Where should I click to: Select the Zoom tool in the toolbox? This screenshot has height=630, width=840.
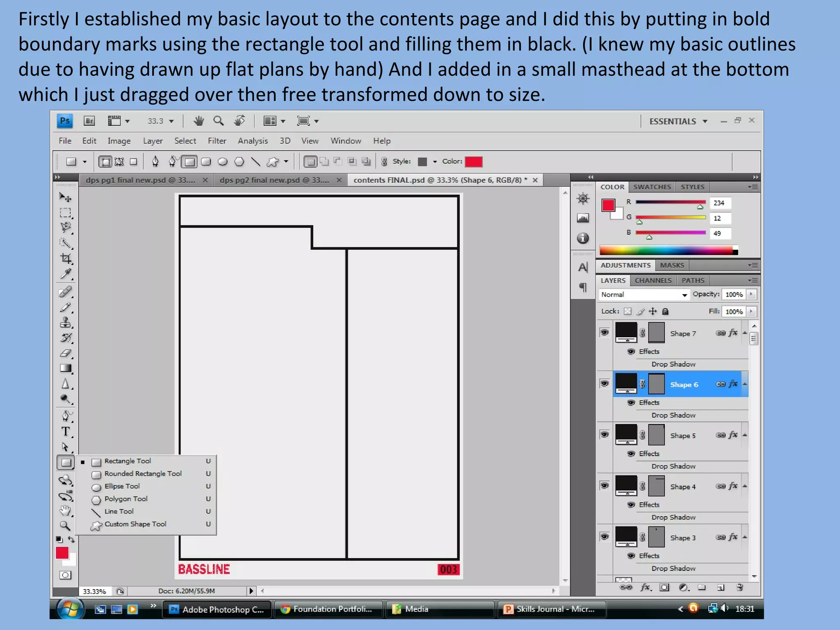pyautogui.click(x=65, y=526)
